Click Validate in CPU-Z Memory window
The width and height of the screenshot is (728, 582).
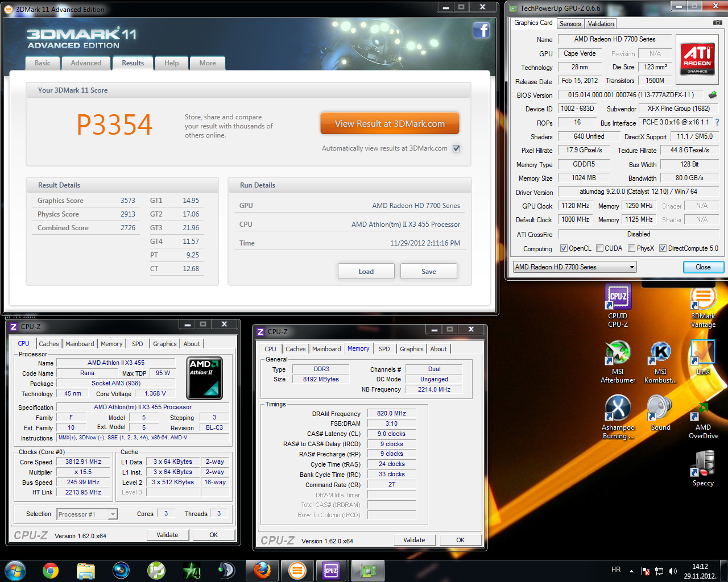(x=414, y=540)
